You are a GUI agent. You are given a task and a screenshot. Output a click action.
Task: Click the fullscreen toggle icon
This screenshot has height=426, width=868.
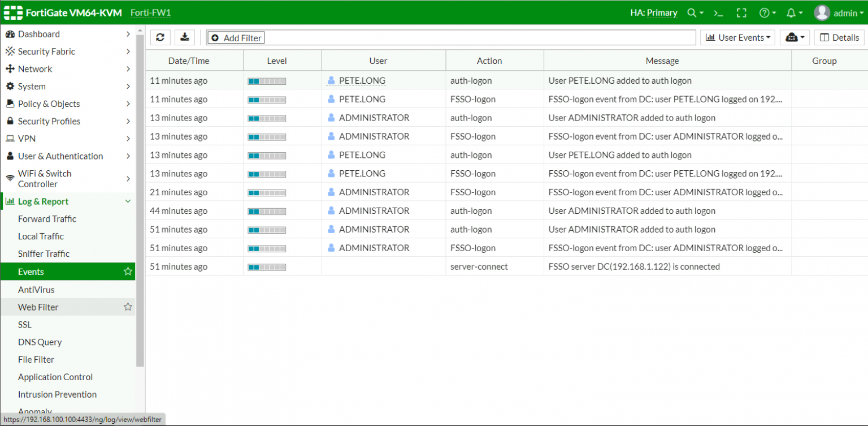click(741, 12)
